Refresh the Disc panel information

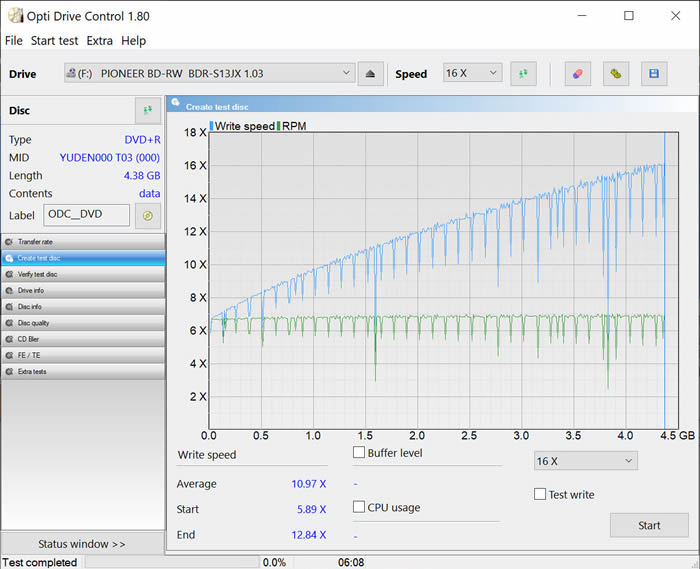(147, 111)
